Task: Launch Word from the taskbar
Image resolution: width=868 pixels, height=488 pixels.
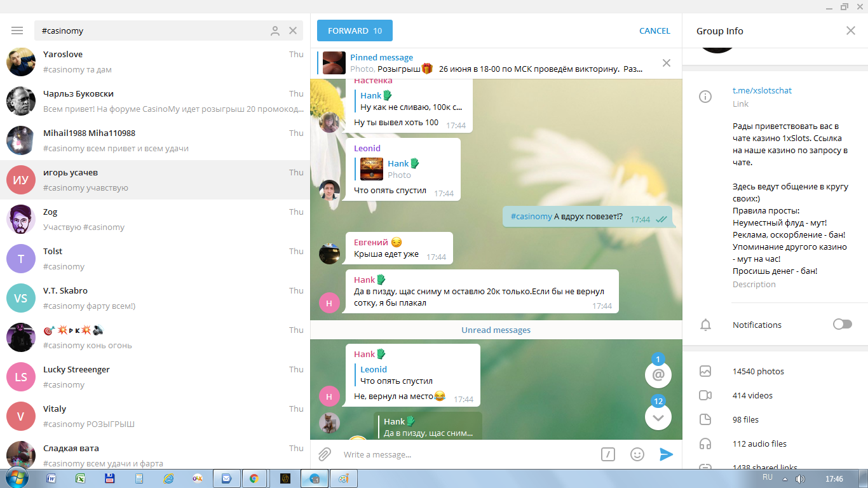Action: click(x=51, y=479)
